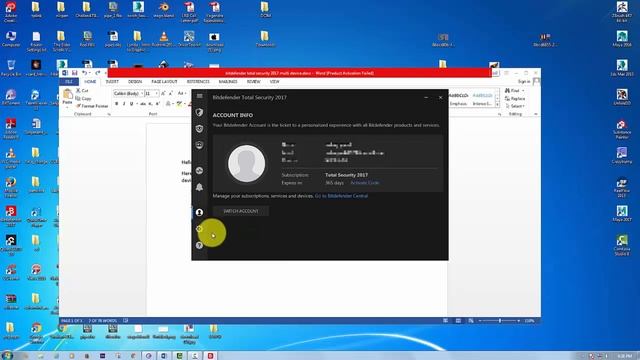Open Bitdefender Help question mark icon
640x360 pixels.
tap(199, 245)
